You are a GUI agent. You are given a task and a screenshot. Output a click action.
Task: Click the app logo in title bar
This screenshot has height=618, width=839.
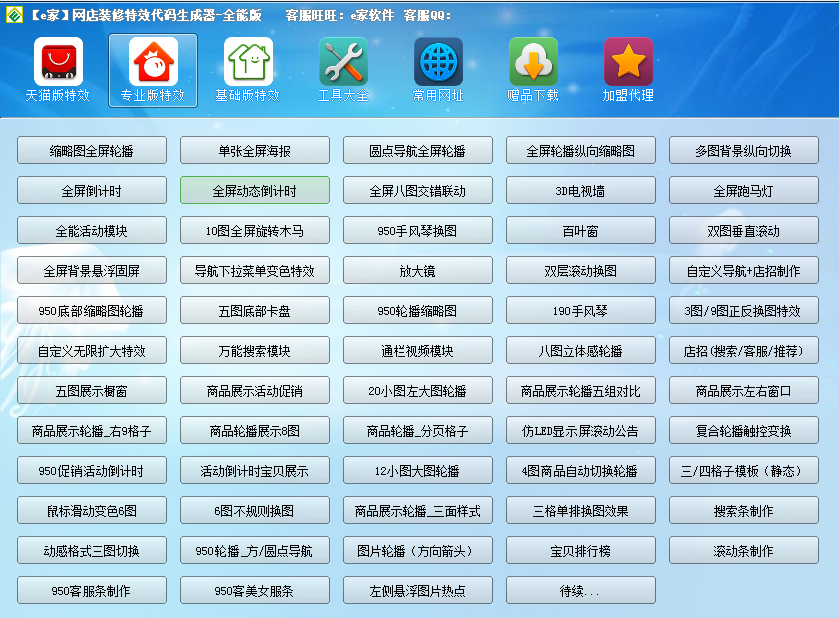(x=14, y=15)
